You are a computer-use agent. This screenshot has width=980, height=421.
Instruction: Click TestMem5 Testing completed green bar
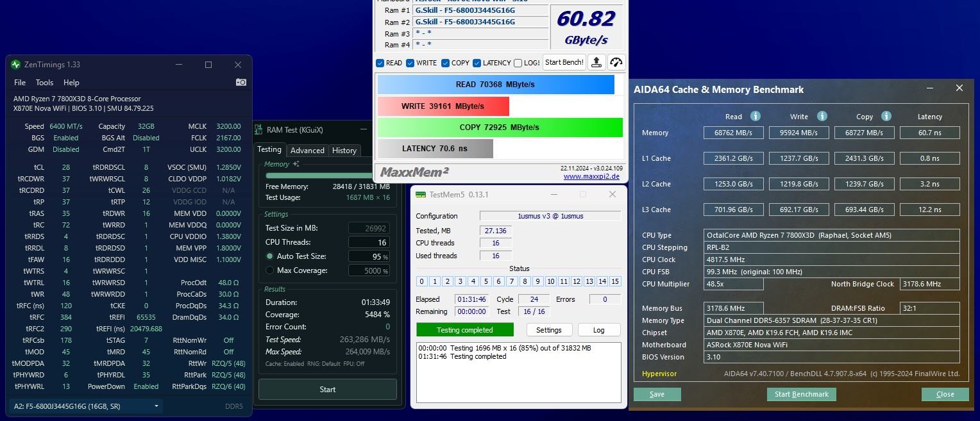tap(465, 330)
